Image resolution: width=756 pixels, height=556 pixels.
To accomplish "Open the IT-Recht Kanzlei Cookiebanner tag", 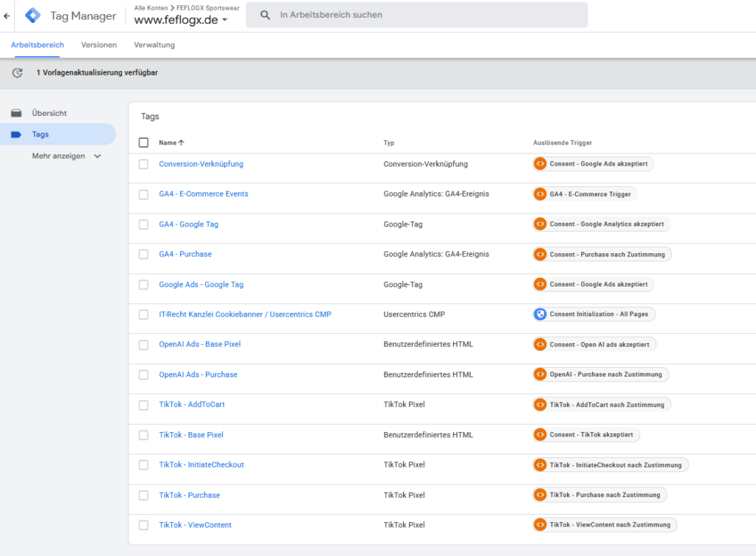I will pyautogui.click(x=245, y=315).
